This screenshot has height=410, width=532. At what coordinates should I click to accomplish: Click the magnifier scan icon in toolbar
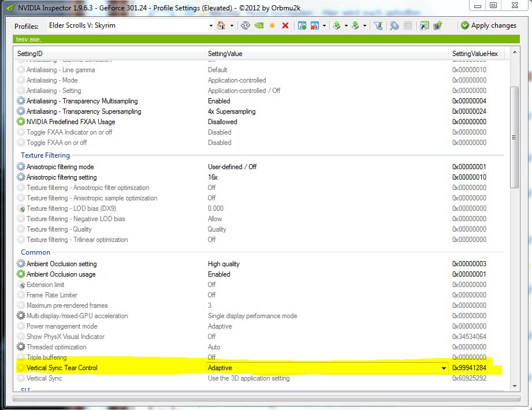click(395, 25)
